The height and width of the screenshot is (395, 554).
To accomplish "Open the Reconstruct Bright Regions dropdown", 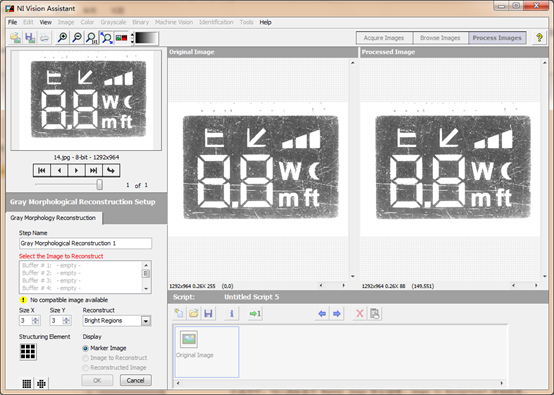I will 146,321.
